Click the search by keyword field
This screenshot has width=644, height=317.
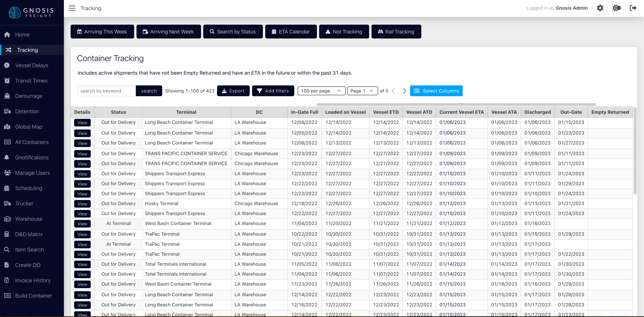point(106,91)
